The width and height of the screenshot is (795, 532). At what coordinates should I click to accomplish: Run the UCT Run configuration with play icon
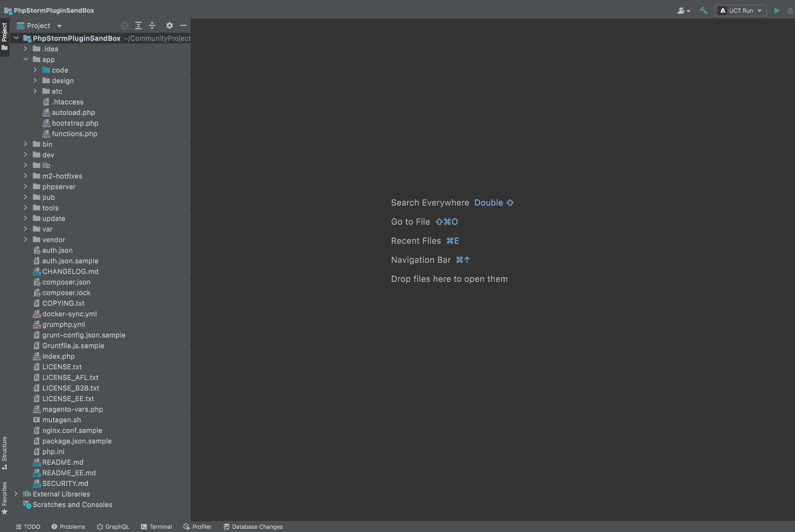click(x=776, y=11)
